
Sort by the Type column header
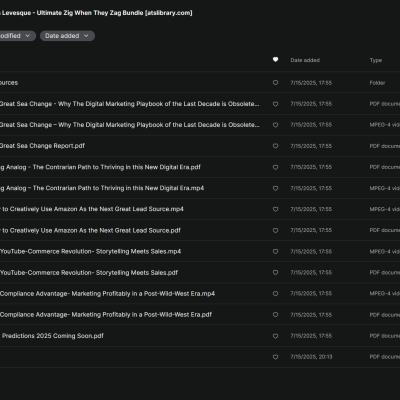[376, 60]
